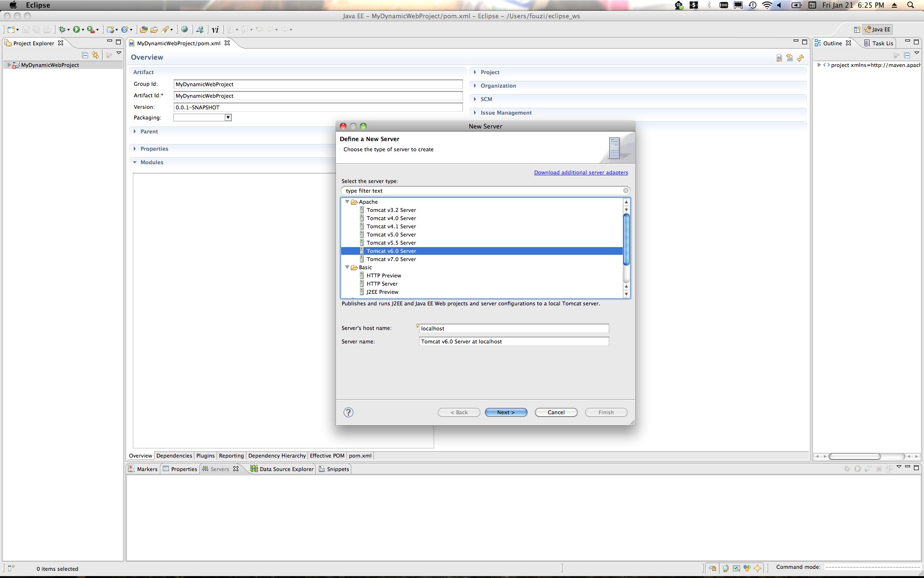
Task: Click the status bar globe icon
Action: tap(725, 568)
